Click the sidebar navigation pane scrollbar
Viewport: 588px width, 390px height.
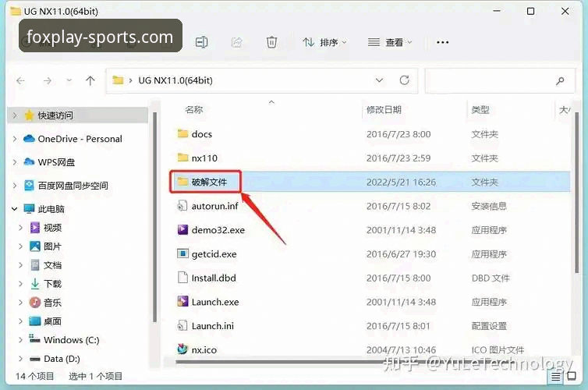154,215
